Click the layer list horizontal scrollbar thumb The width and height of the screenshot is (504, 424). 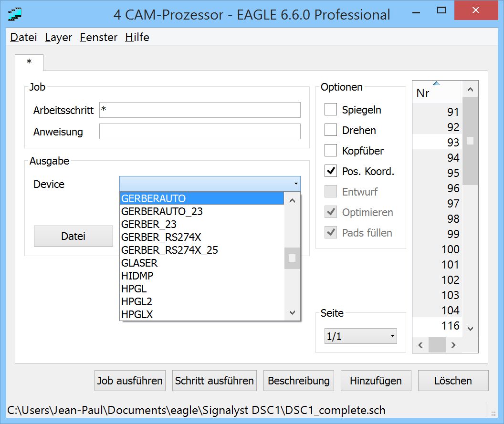437,345
